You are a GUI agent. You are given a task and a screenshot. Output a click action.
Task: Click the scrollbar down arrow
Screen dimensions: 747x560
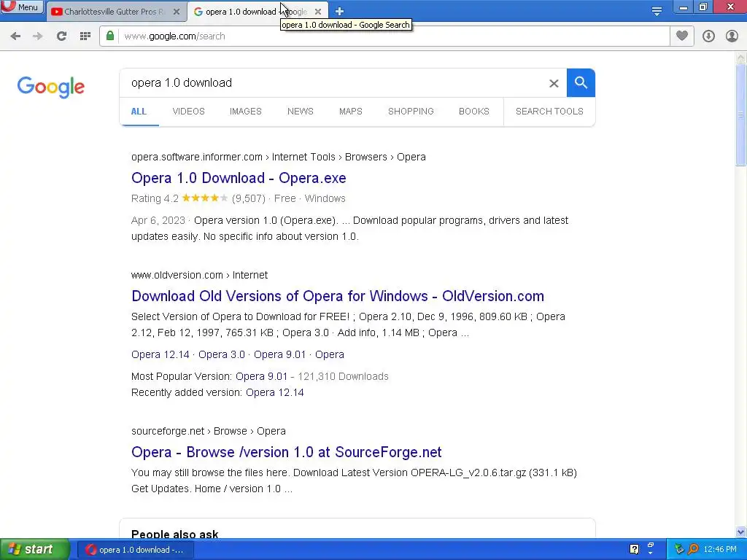741,532
